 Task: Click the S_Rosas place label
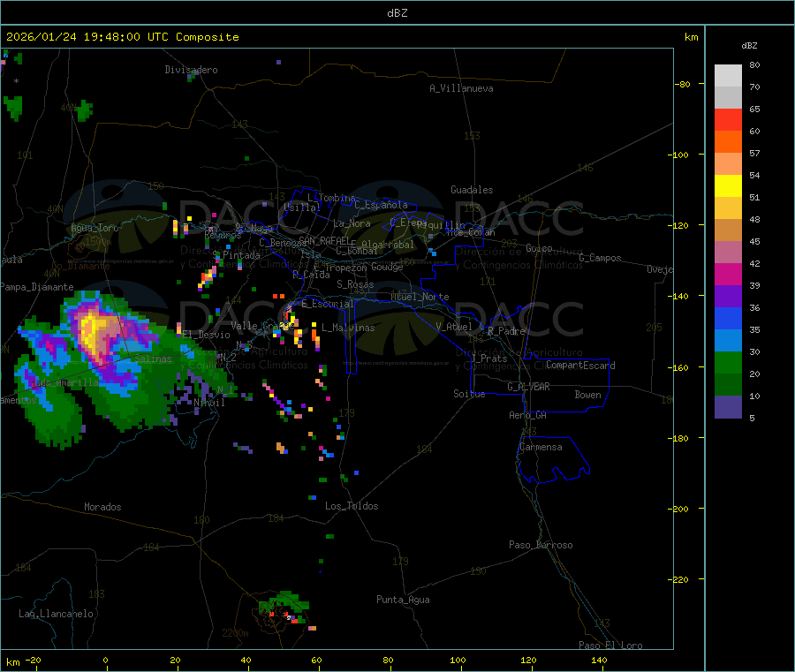(355, 284)
